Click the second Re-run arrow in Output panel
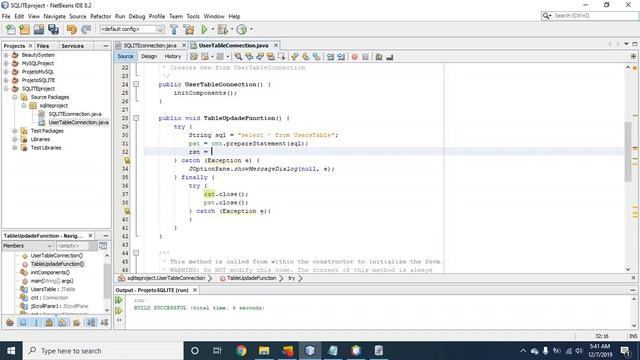640x360 pixels. [x=119, y=311]
